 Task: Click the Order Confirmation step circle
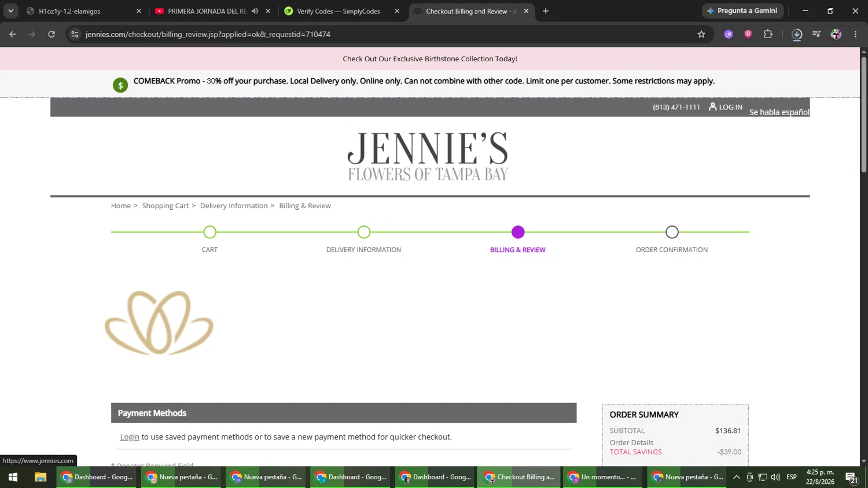pyautogui.click(x=672, y=232)
